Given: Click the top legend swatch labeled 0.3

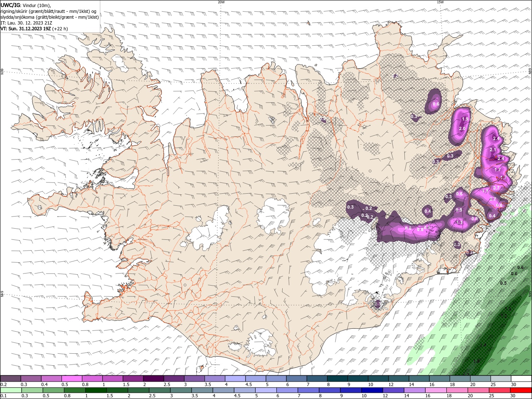Looking at the screenshot, I should point(31,379).
